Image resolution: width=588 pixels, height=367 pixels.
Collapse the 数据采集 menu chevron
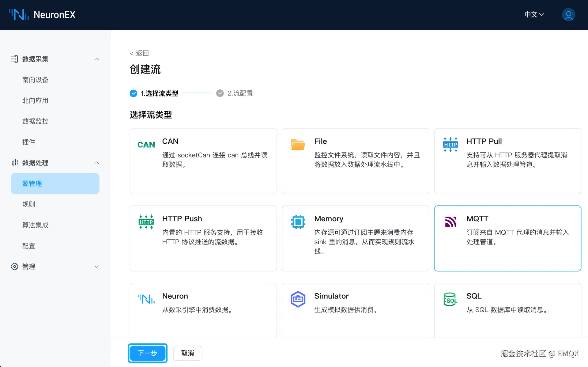[x=96, y=59]
